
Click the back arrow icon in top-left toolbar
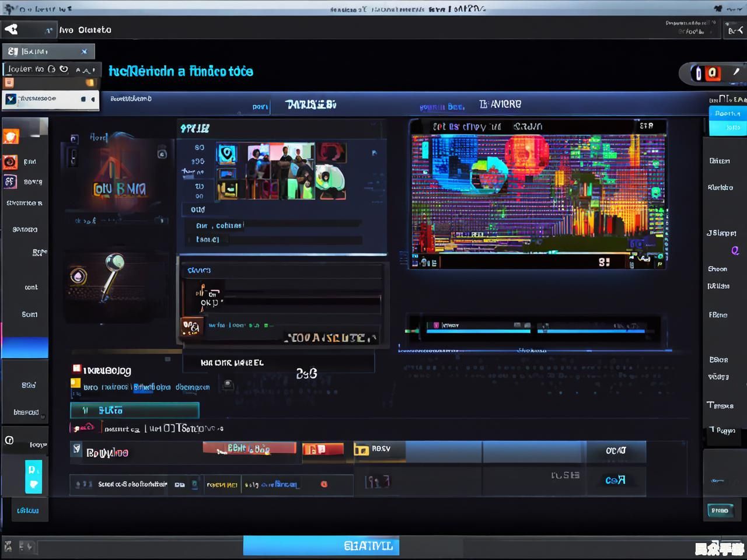pyautogui.click(x=11, y=29)
